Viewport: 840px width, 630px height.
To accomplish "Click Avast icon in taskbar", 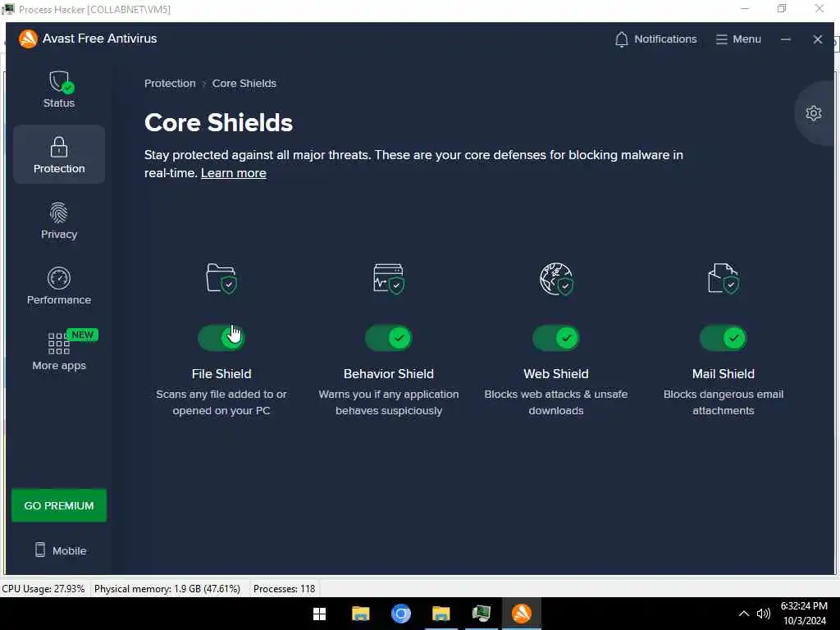I will (x=521, y=614).
